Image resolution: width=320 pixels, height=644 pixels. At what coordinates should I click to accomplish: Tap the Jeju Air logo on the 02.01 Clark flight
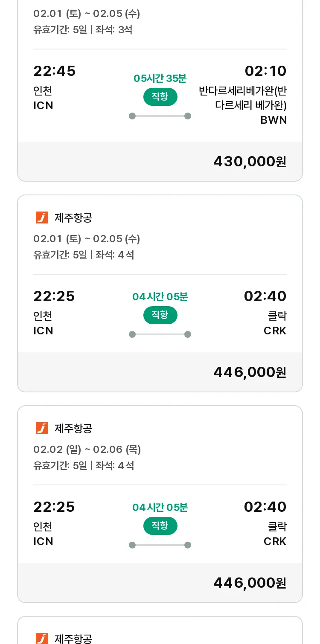pyautogui.click(x=42, y=218)
